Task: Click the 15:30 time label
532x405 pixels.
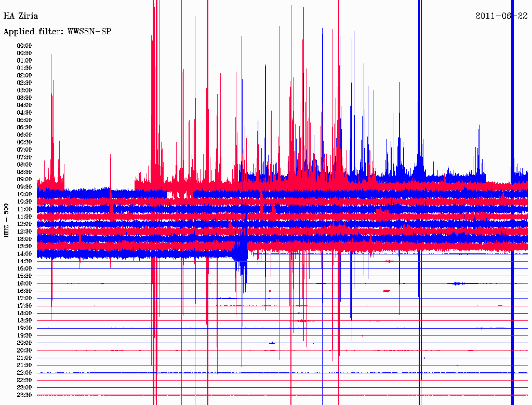Action: pos(24,276)
